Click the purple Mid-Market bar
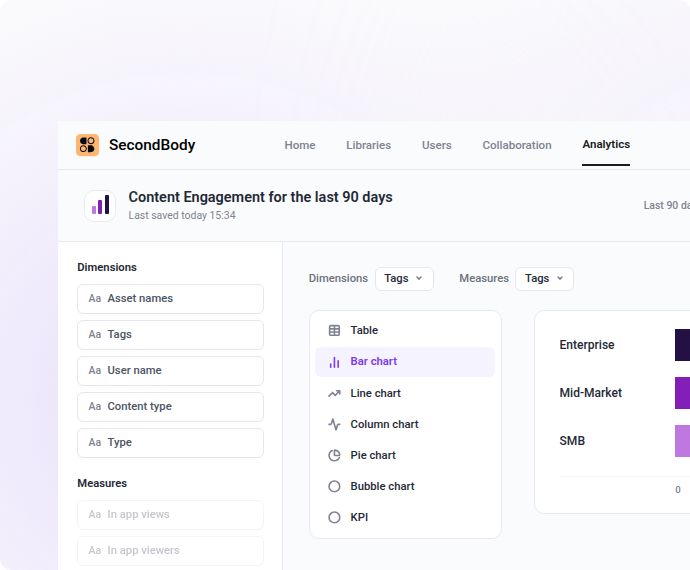This screenshot has height=570, width=690. click(683, 393)
